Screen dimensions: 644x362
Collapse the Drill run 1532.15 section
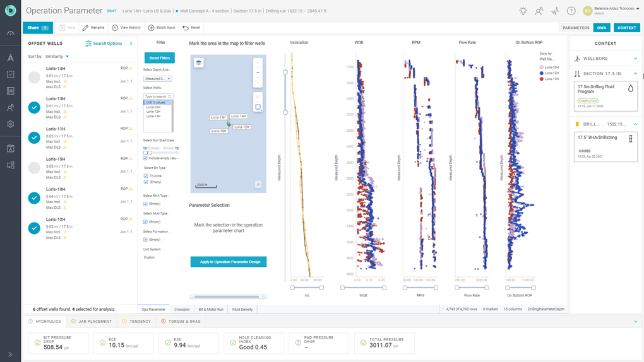[x=635, y=124]
